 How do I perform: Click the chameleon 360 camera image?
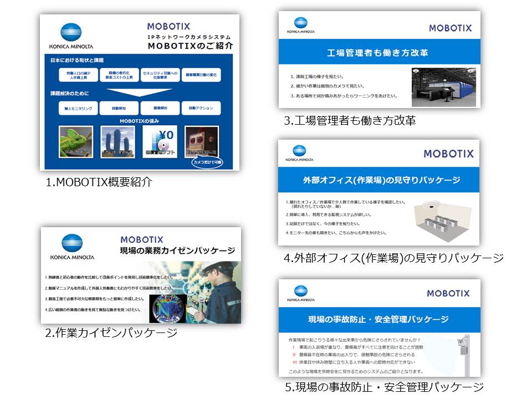[x=76, y=142]
